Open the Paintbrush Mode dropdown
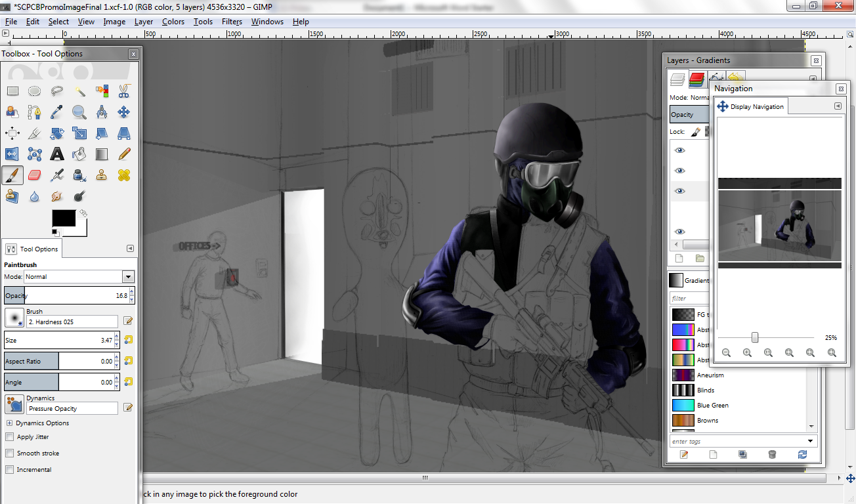 click(x=79, y=276)
